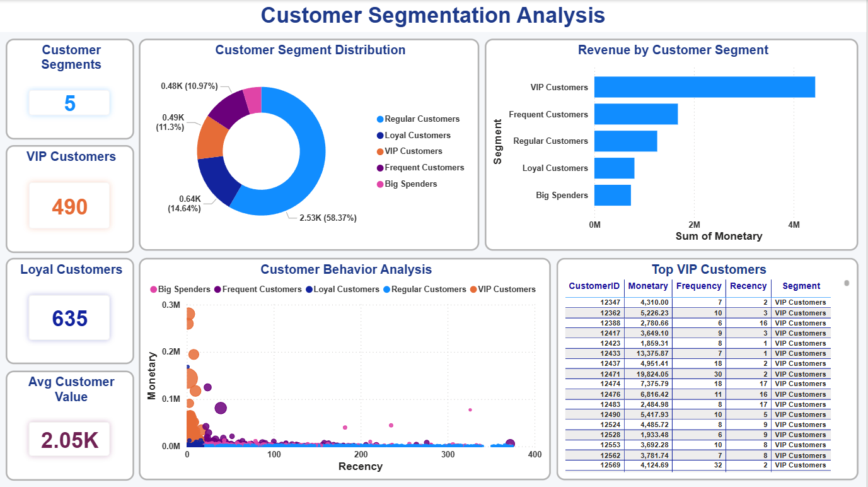Viewport: 868px width, 487px height.
Task: Select VIP Customers in Customer Behavior Analysis legend
Action: [502, 289]
